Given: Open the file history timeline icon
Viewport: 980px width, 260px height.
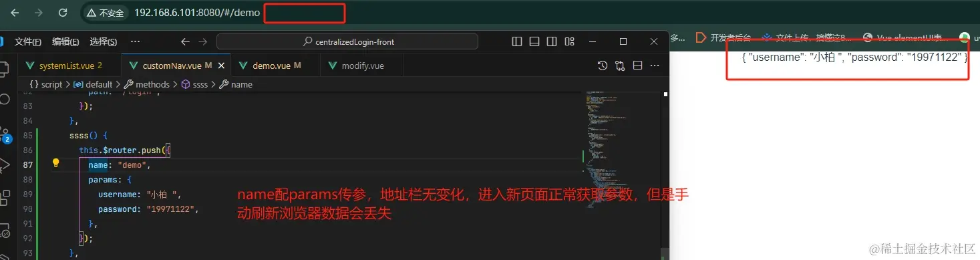Looking at the screenshot, I should pos(603,66).
